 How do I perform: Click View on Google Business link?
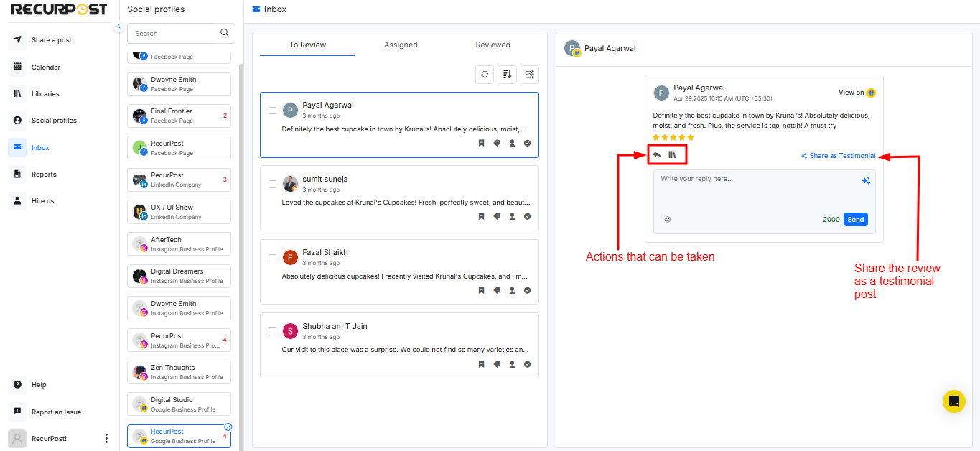tap(857, 93)
